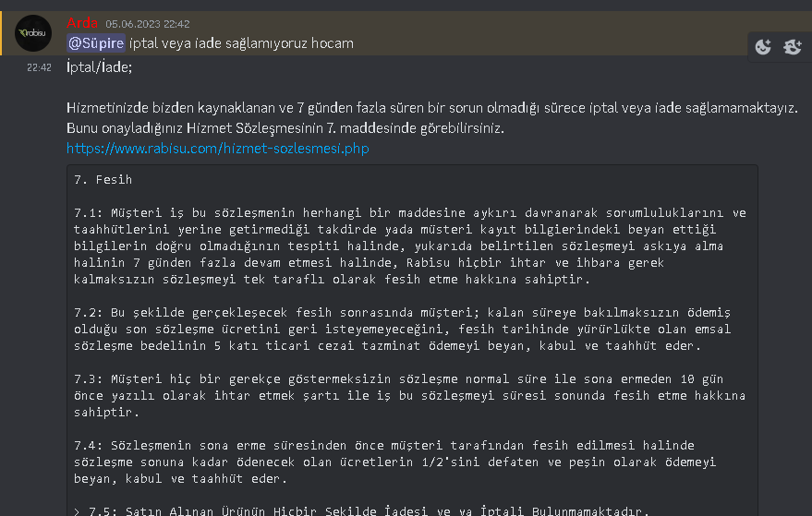This screenshot has width=812, height=516.
Task: Click the text "iptal veya iade sağlamıyoruz hocam"
Action: [x=241, y=43]
